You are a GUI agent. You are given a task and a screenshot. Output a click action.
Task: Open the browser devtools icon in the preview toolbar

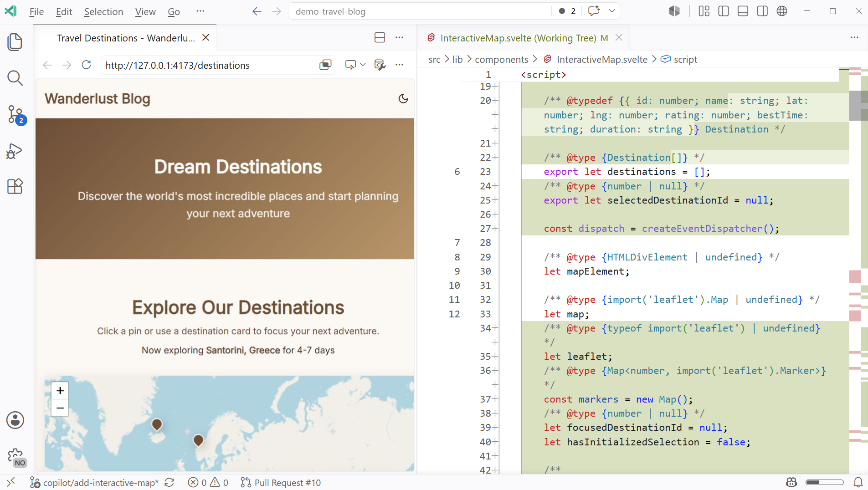tap(380, 65)
